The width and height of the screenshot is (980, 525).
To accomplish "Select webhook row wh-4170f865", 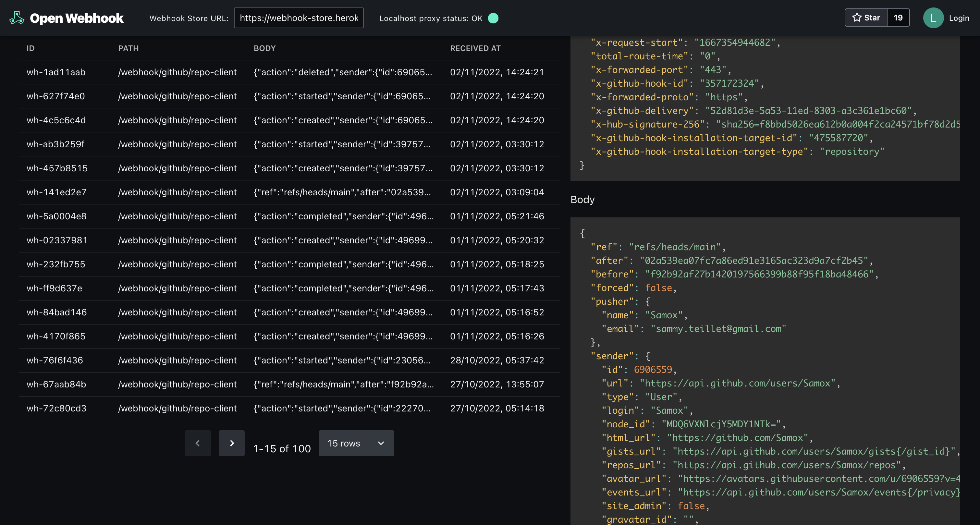I will tap(289, 336).
